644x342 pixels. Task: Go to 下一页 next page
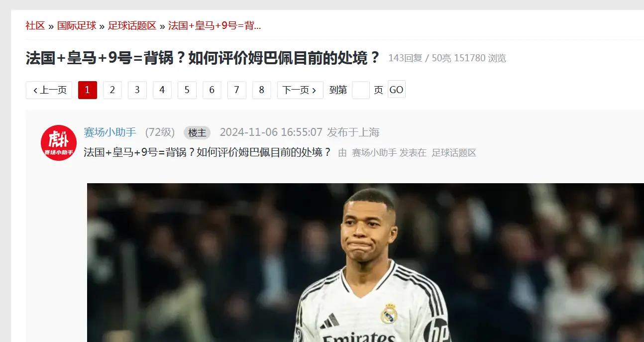[300, 90]
